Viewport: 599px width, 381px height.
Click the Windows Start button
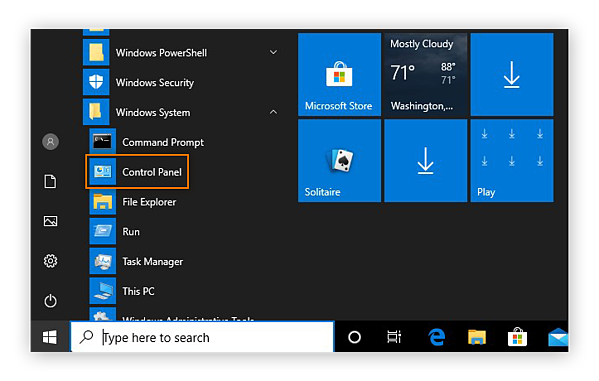click(x=50, y=337)
